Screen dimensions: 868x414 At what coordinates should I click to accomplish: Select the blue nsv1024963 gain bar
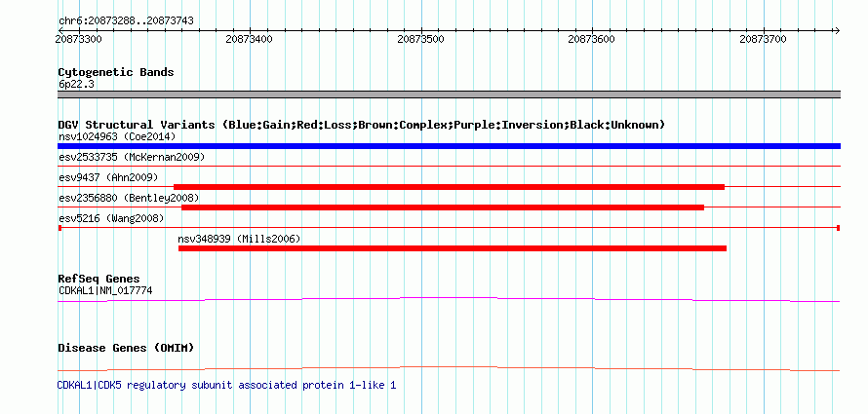coord(449,146)
